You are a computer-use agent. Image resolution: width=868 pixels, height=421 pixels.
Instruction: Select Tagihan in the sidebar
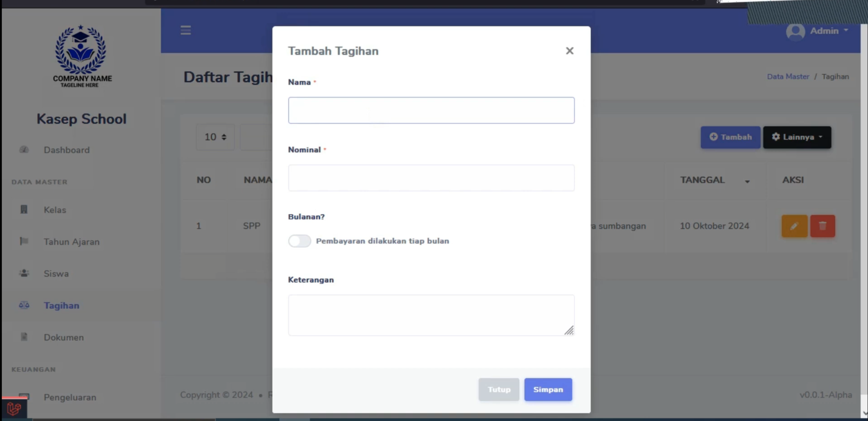pos(61,306)
